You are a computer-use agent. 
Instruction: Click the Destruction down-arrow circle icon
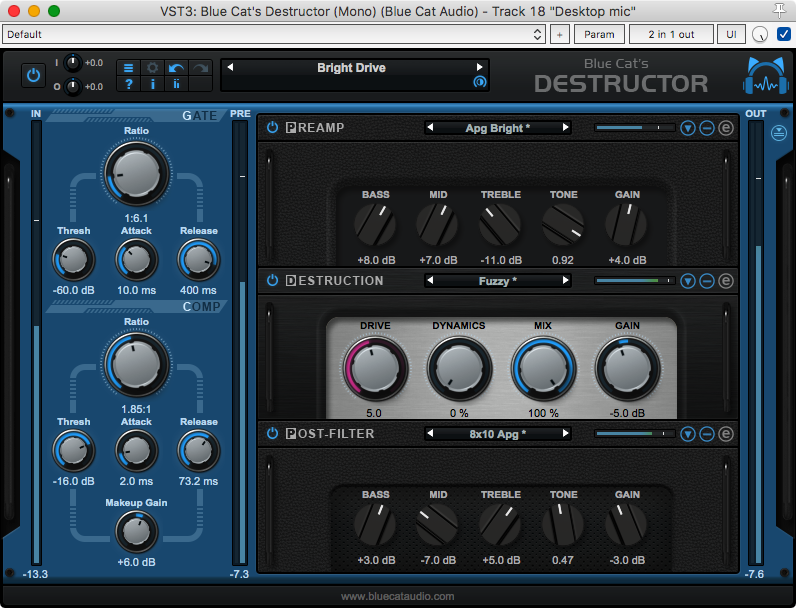688,281
